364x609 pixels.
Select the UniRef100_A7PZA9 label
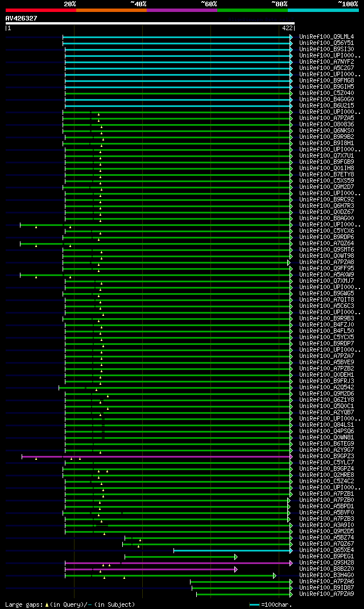coord(326,594)
